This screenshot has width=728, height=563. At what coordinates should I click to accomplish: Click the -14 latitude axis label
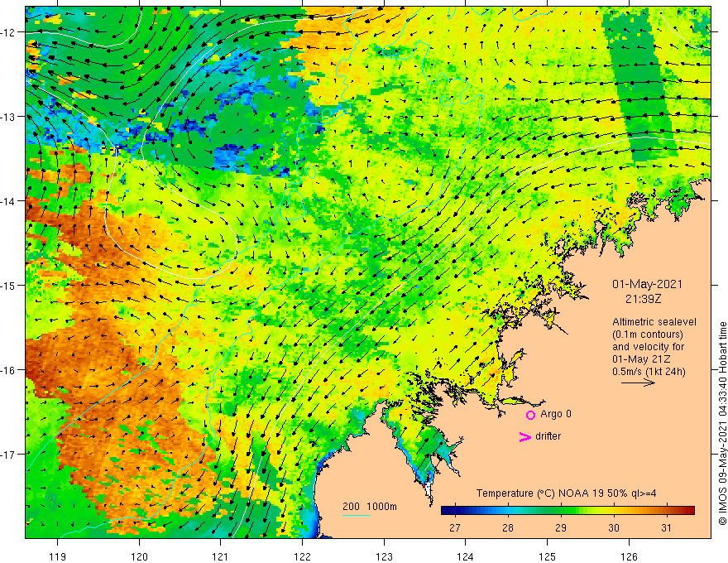(x=8, y=201)
